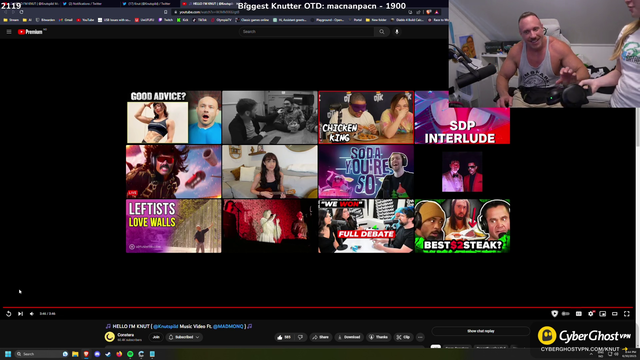Mute the video volume speaker icon
Screen dimensions: 640x360
coord(32,313)
